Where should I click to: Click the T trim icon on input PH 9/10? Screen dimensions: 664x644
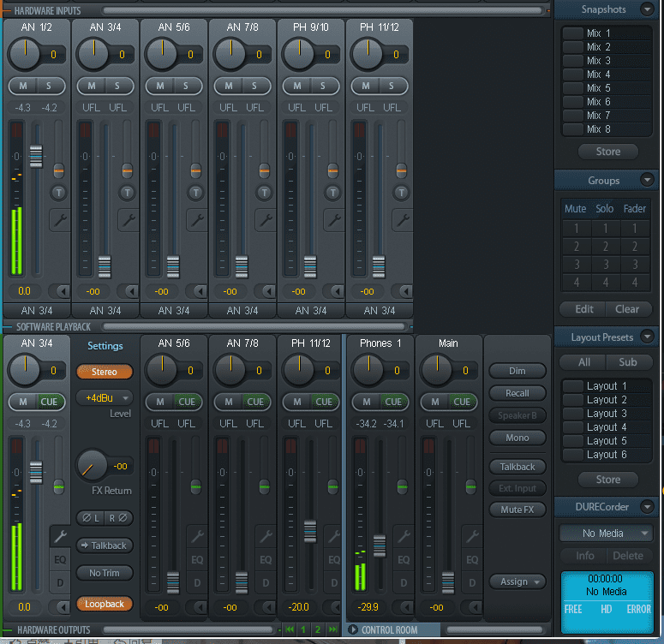tap(332, 193)
